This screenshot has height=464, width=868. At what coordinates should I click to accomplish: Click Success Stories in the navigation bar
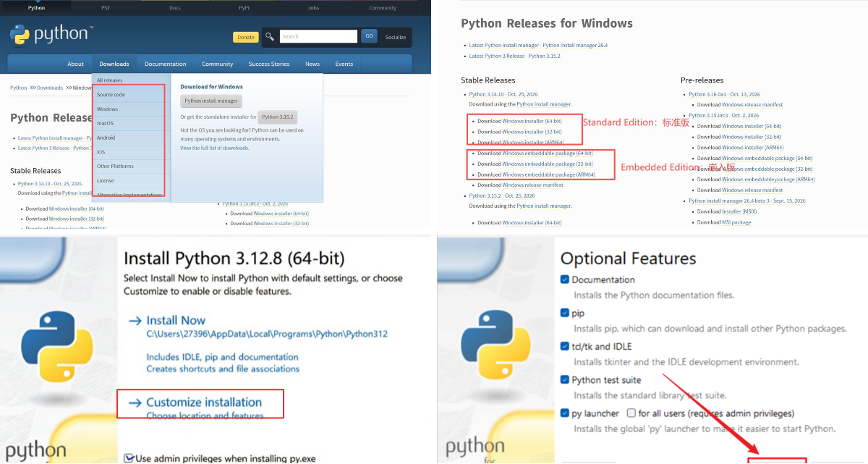269,64
